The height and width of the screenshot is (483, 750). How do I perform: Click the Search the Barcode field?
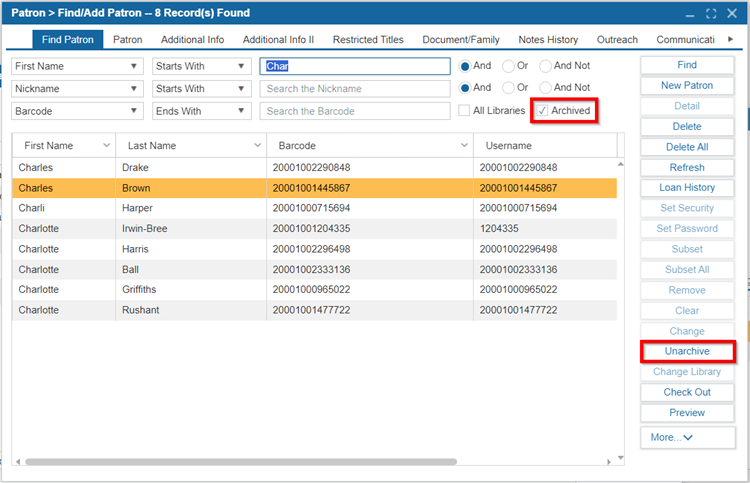[355, 111]
